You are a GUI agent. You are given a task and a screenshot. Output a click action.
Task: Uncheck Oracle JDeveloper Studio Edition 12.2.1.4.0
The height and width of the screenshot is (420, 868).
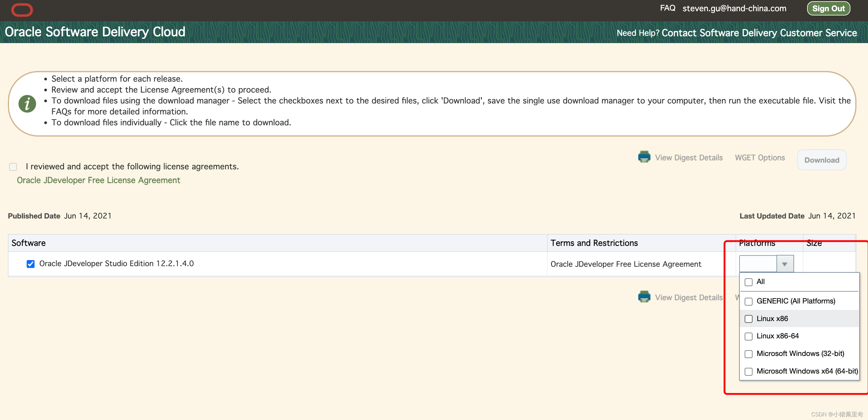(x=31, y=264)
